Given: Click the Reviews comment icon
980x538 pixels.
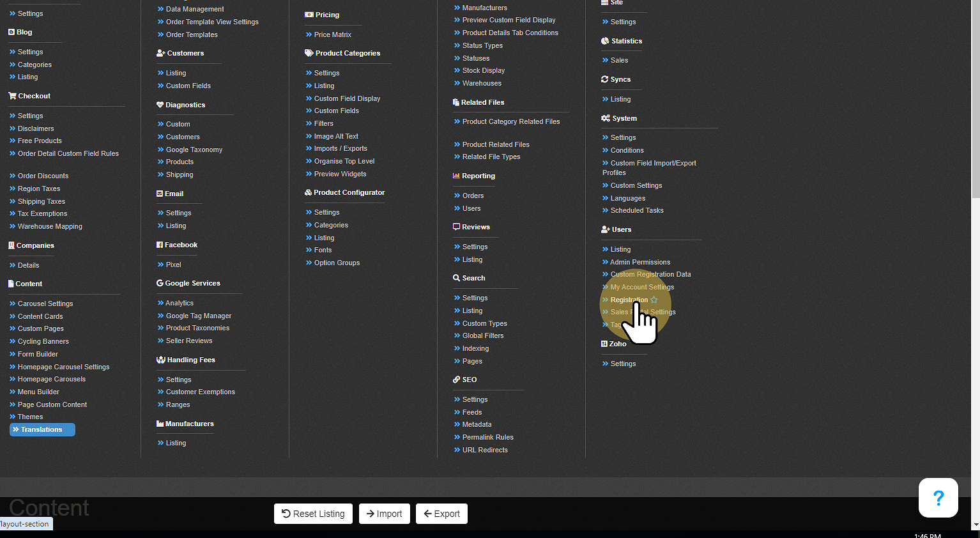Looking at the screenshot, I should 457,227.
